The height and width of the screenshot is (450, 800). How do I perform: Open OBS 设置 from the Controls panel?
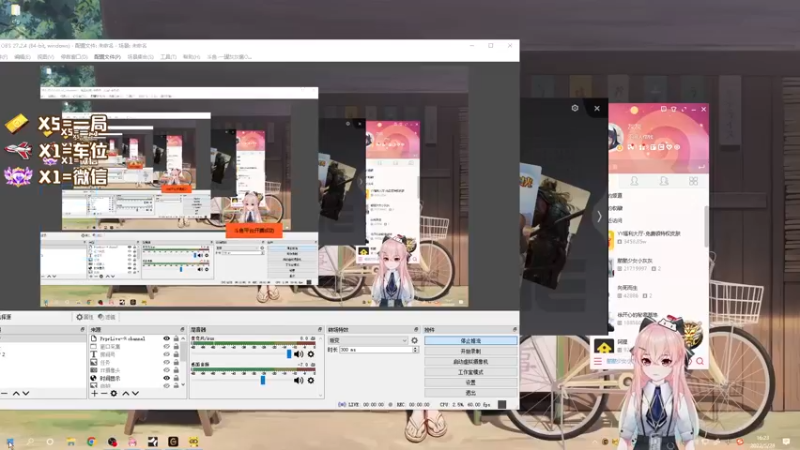(x=470, y=382)
